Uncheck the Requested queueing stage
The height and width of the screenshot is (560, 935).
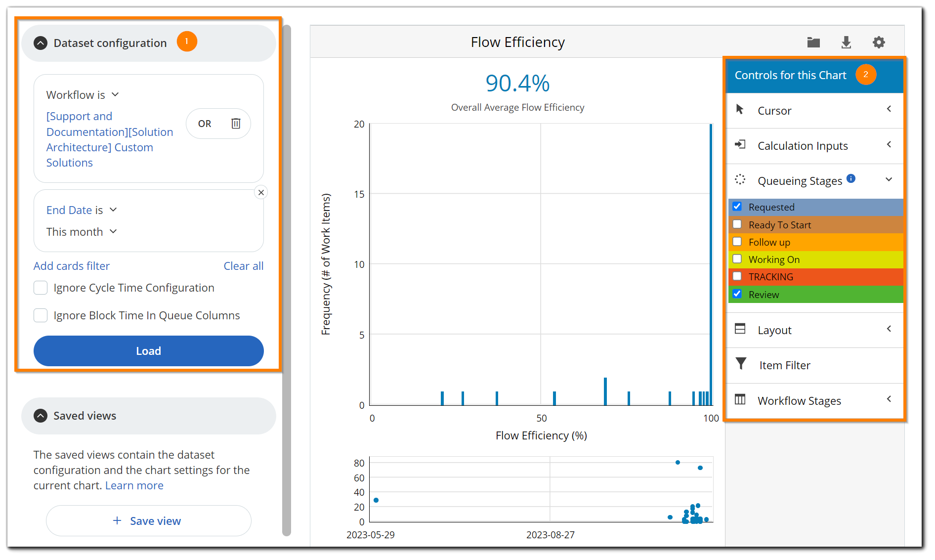[738, 207]
